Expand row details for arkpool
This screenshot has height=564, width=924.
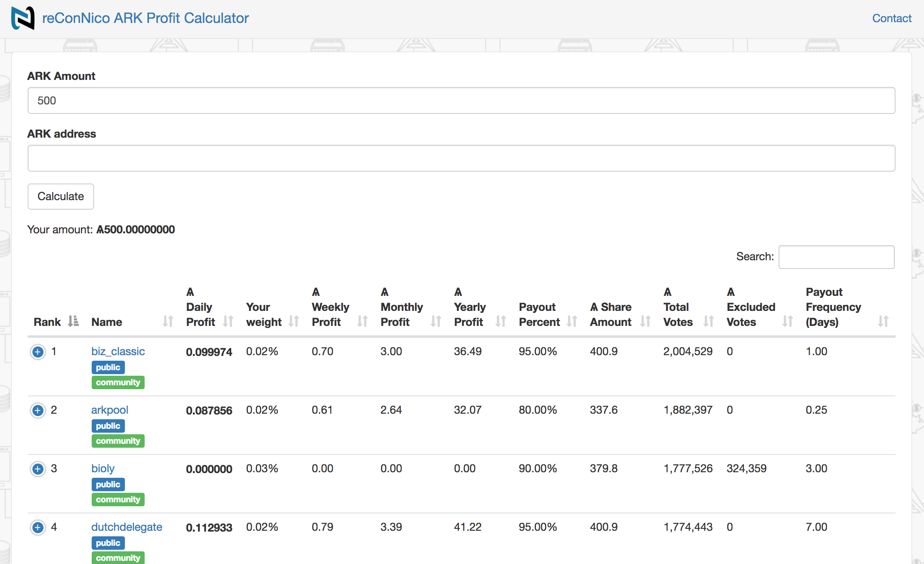pyautogui.click(x=38, y=410)
